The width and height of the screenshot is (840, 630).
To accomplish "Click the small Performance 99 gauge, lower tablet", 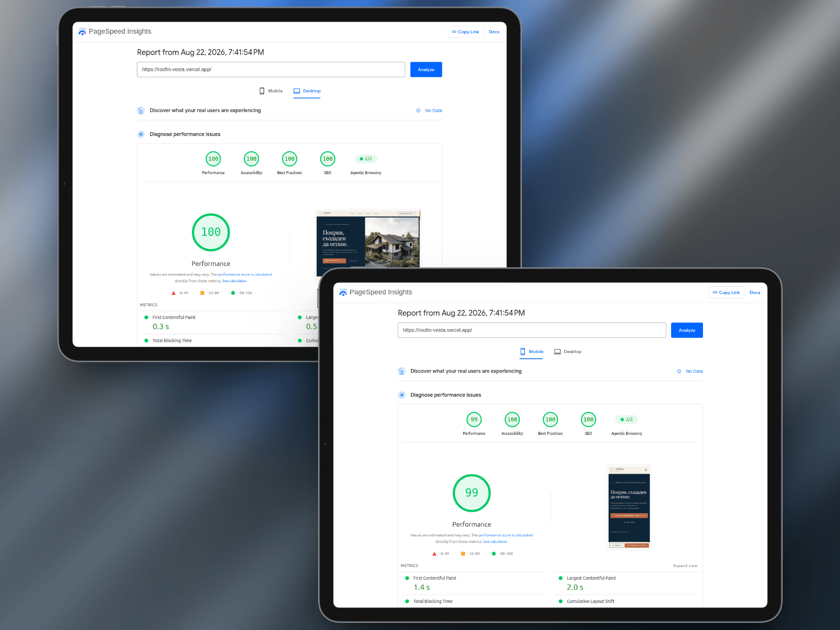I will (474, 420).
